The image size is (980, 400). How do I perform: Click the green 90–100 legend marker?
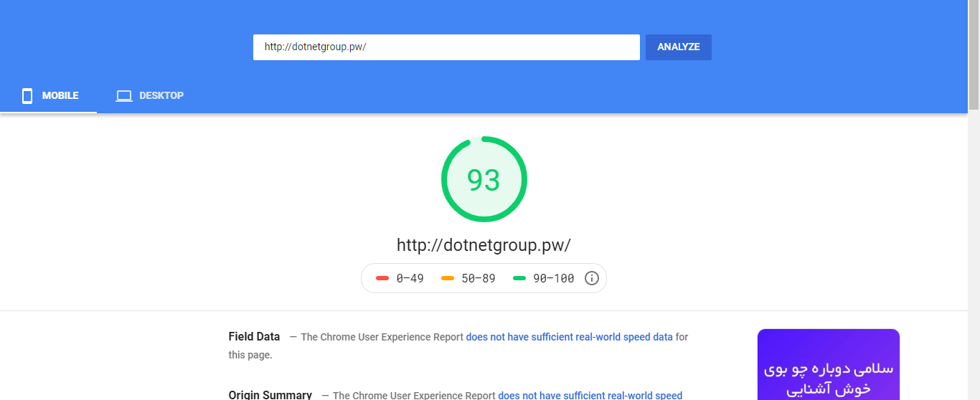[x=519, y=278]
